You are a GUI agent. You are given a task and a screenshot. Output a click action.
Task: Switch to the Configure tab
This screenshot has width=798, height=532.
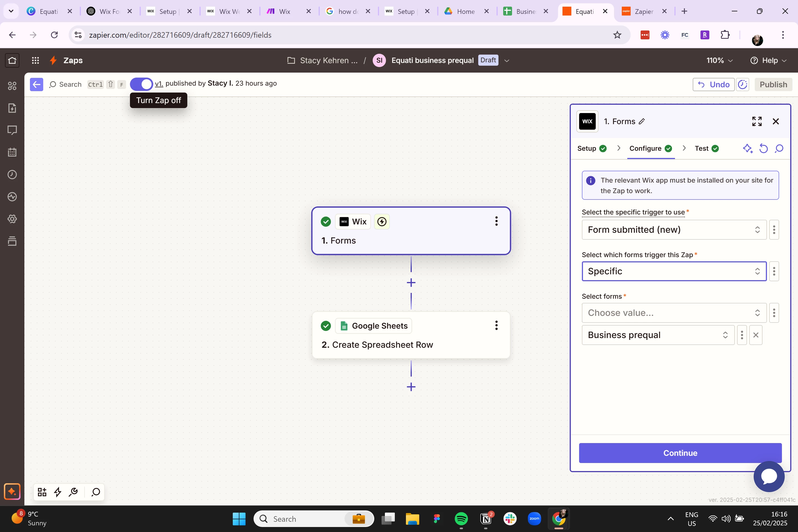coord(650,149)
